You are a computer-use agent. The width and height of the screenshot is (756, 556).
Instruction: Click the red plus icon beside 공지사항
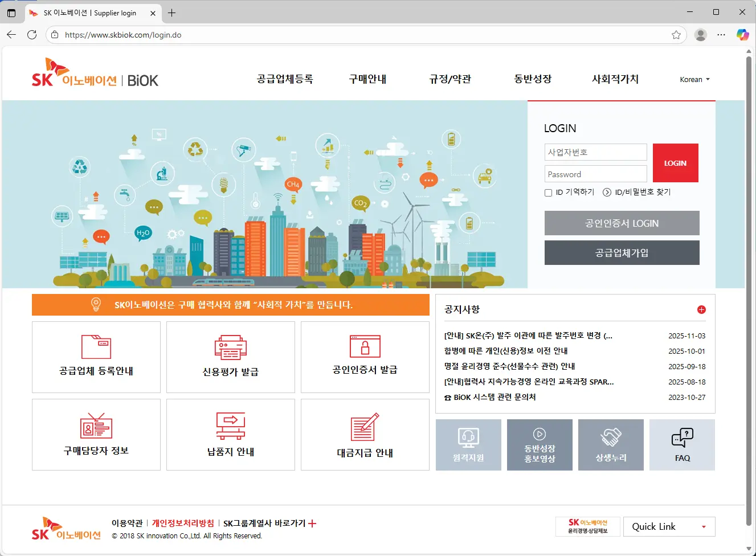tap(701, 310)
